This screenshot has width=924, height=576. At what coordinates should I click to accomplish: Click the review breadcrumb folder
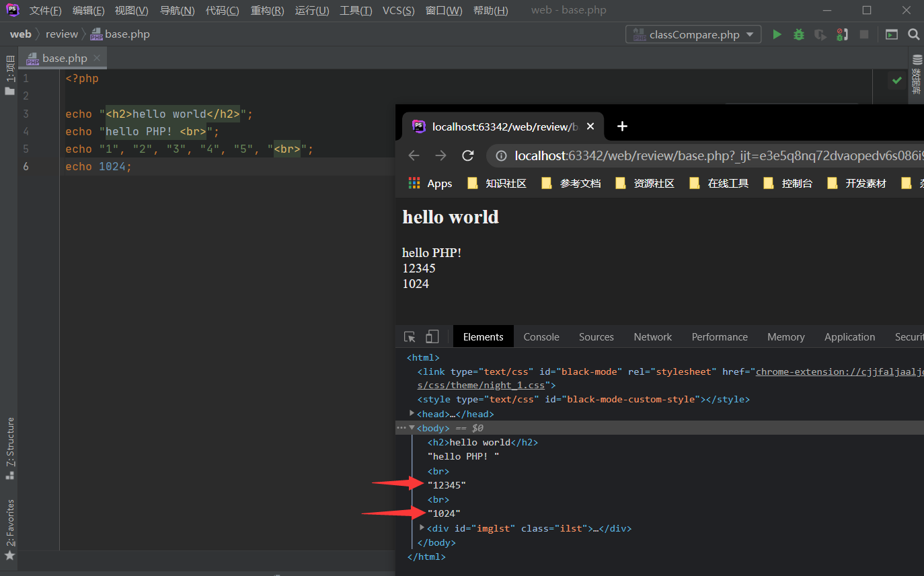[x=62, y=34]
